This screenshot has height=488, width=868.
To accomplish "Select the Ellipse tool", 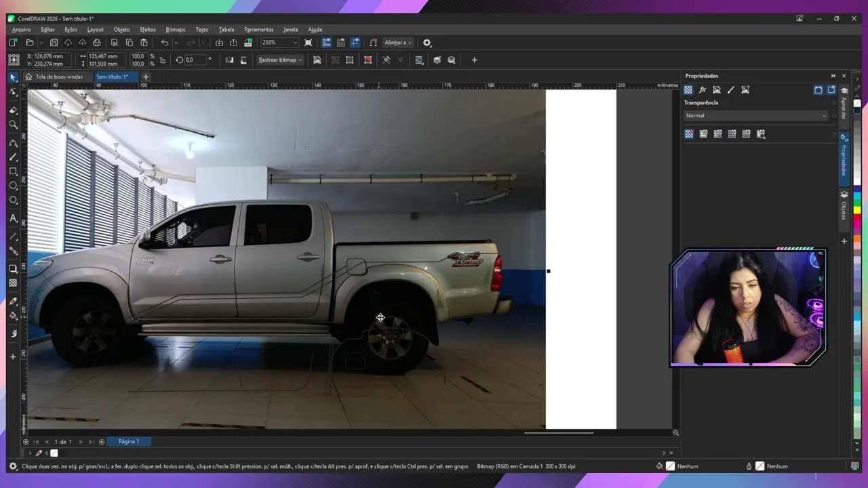I will tap(13, 186).
